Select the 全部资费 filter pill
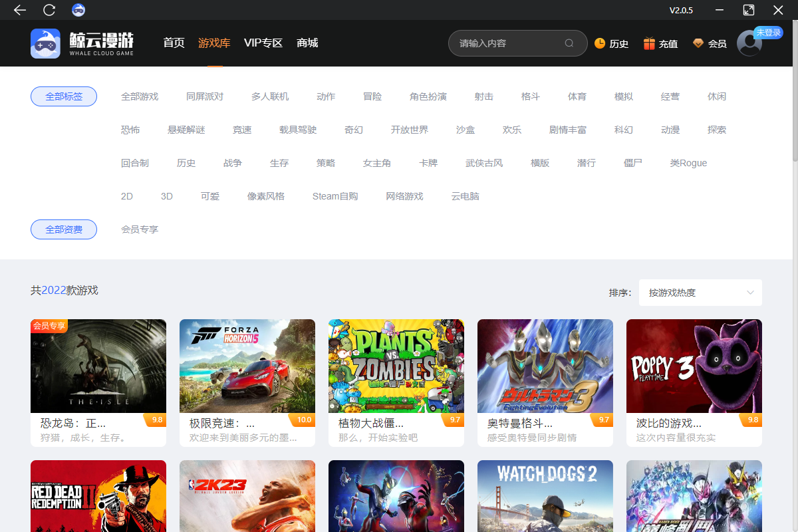The height and width of the screenshot is (532, 798). (64, 229)
